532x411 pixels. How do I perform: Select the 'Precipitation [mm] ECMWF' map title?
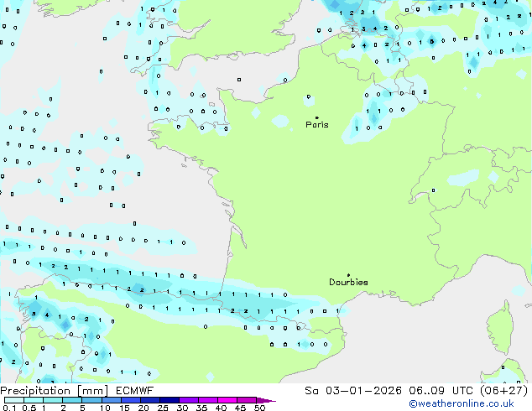[x=76, y=391]
